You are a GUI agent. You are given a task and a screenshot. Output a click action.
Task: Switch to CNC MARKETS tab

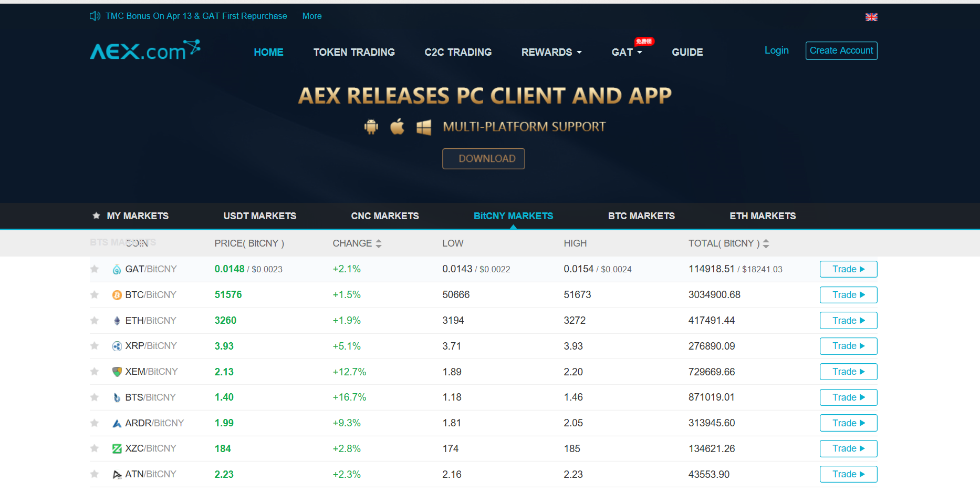pyautogui.click(x=385, y=216)
